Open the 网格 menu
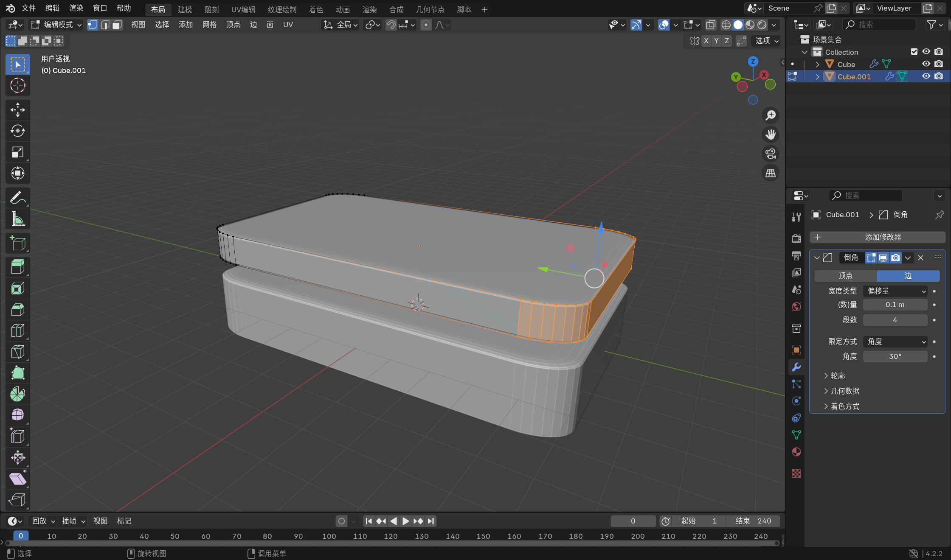This screenshot has width=951, height=560. (209, 25)
